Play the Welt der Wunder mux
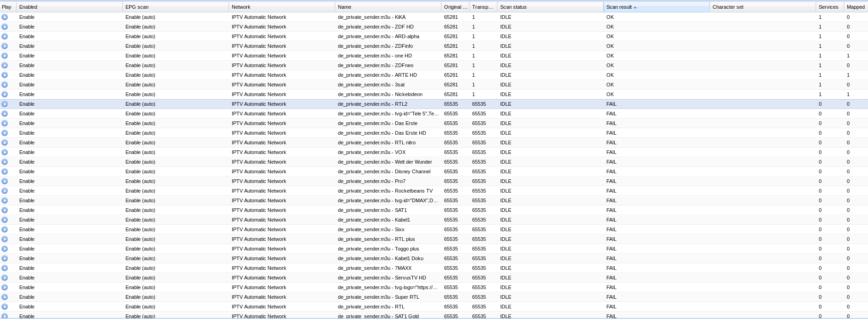868x319 pixels. [x=5, y=162]
